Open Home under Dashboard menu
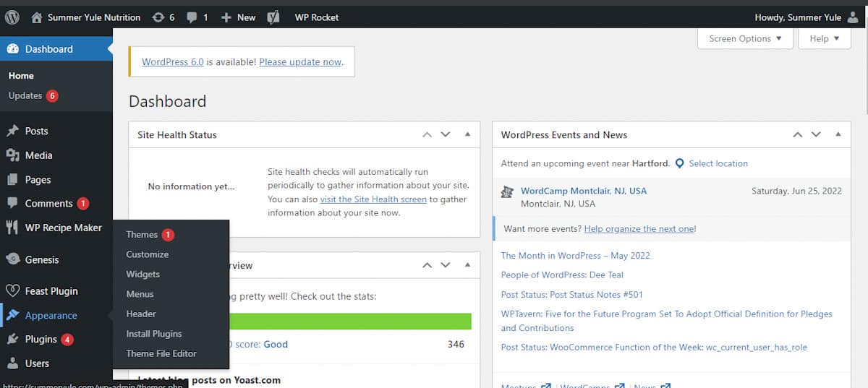The width and height of the screenshot is (868, 388). click(21, 75)
